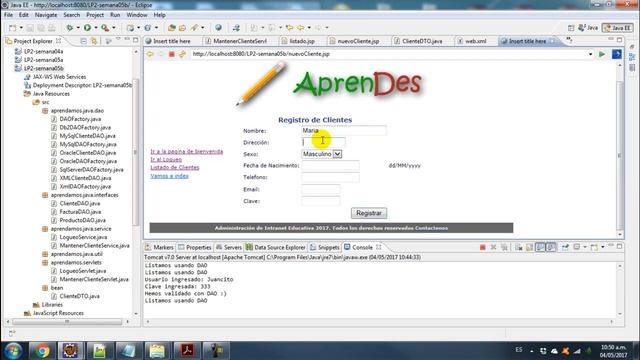Click the Debug bug icon in toolbar
The height and width of the screenshot is (360, 640).
(70, 28)
